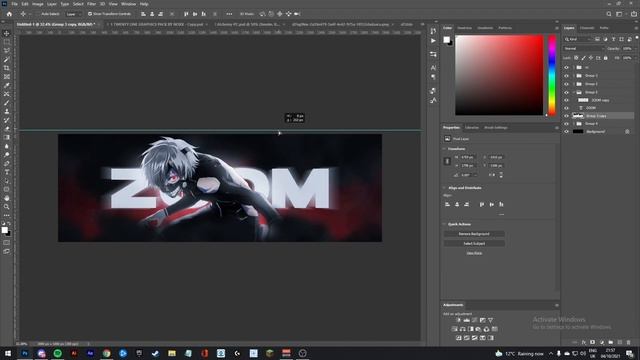Select the Eyedropper tool

(7, 85)
